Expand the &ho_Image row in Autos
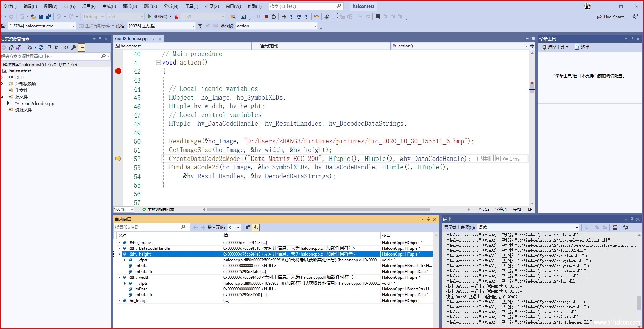The height and width of the screenshot is (329, 644). 119,243
